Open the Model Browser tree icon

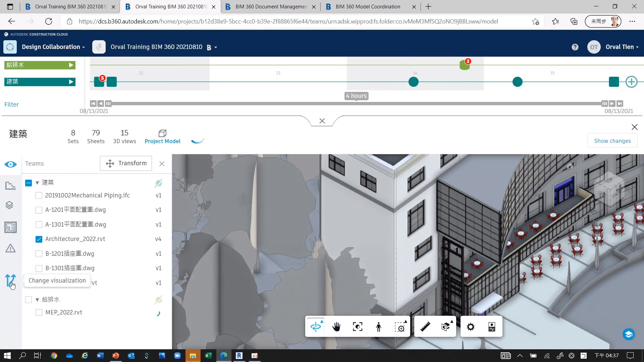[10, 185]
